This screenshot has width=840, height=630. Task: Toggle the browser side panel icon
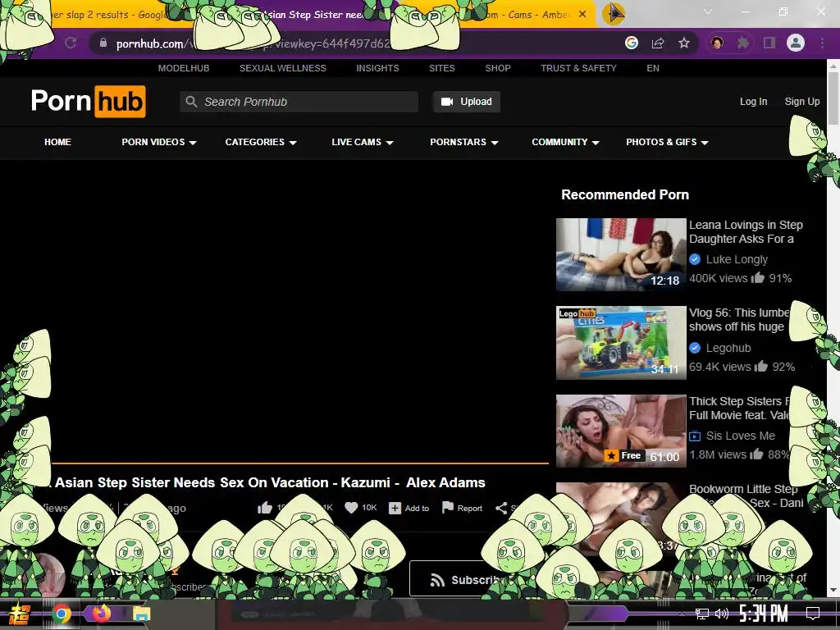click(769, 43)
